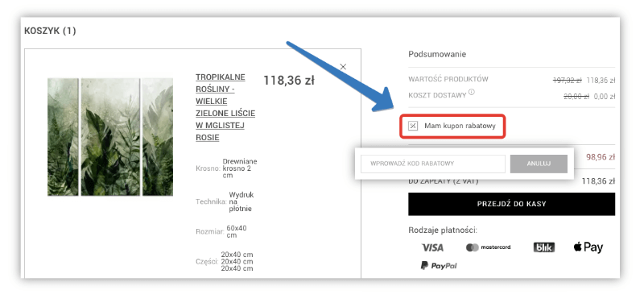The width and height of the screenshot is (644, 299).
Task: Click the 98,96 zł red amount
Action: click(x=601, y=157)
